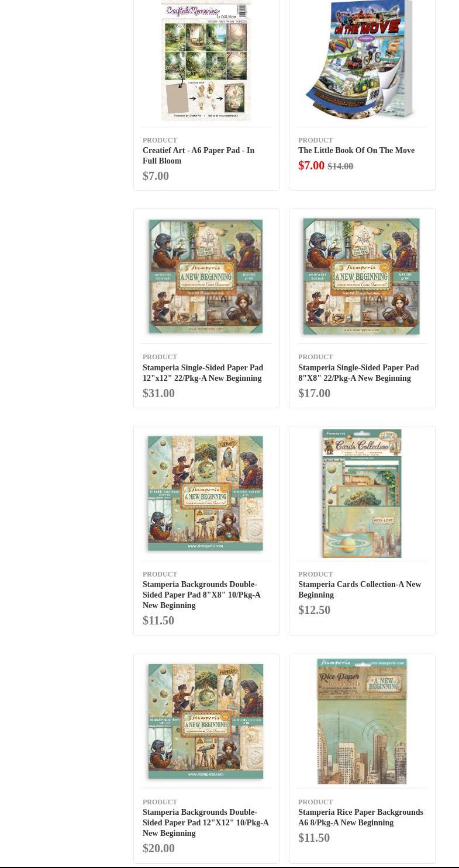Image resolution: width=459 pixels, height=868 pixels.
Task: Follow The Little Book Of On The Move link
Action: [356, 150]
